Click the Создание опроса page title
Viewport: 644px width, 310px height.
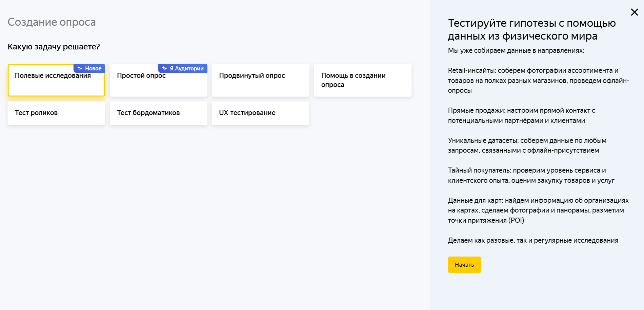point(52,22)
